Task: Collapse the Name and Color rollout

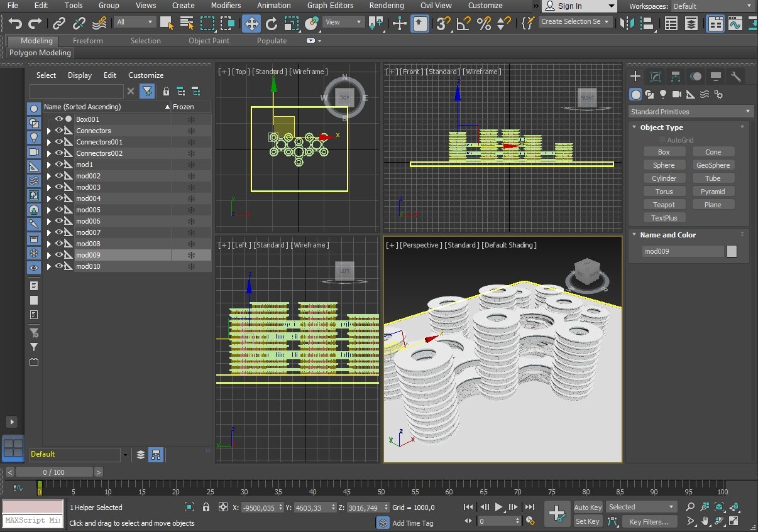Action: [667, 235]
